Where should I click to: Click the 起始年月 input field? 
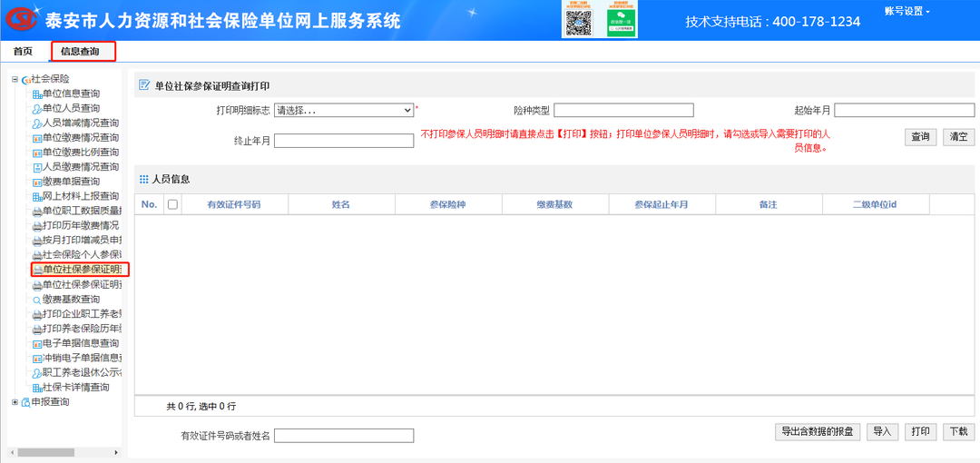(906, 111)
